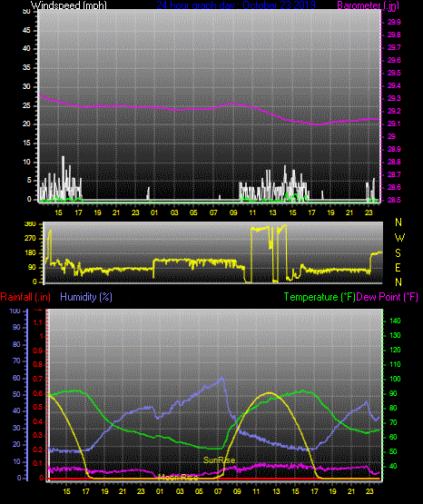Click barometer axis value "28.7"
This screenshot has width=423, height=504.
pos(394,174)
